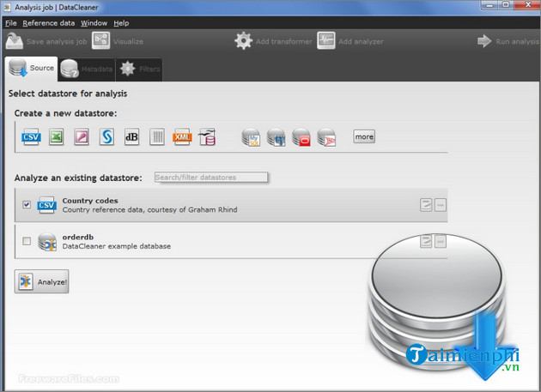Image resolution: width=541 pixels, height=392 pixels.
Task: Open the Window menu
Action: [94, 22]
